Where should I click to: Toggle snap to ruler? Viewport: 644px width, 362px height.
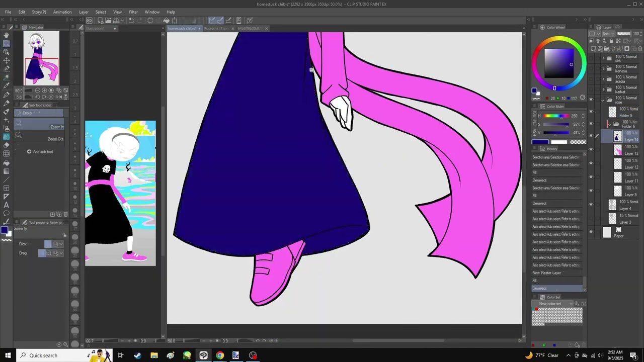(x=211, y=20)
